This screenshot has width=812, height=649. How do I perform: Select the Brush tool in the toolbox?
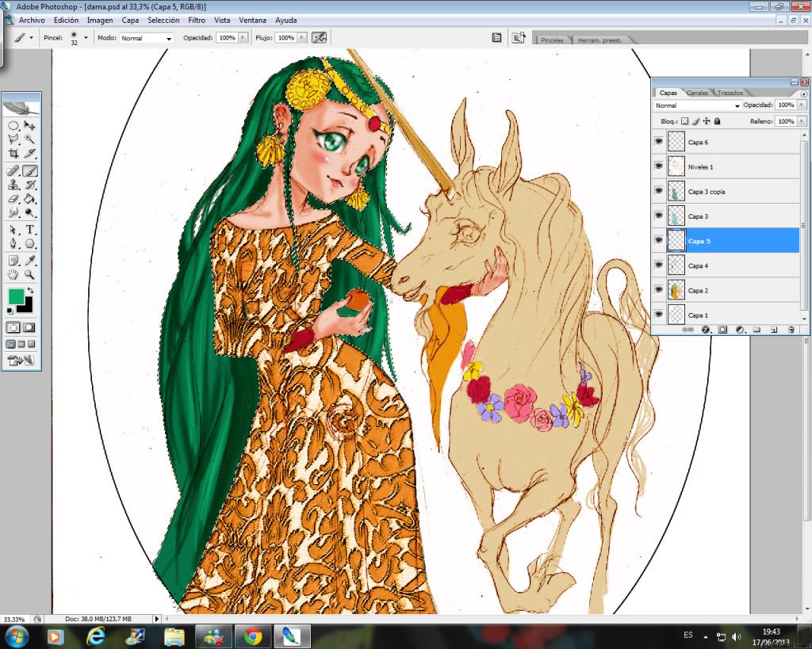[29, 171]
